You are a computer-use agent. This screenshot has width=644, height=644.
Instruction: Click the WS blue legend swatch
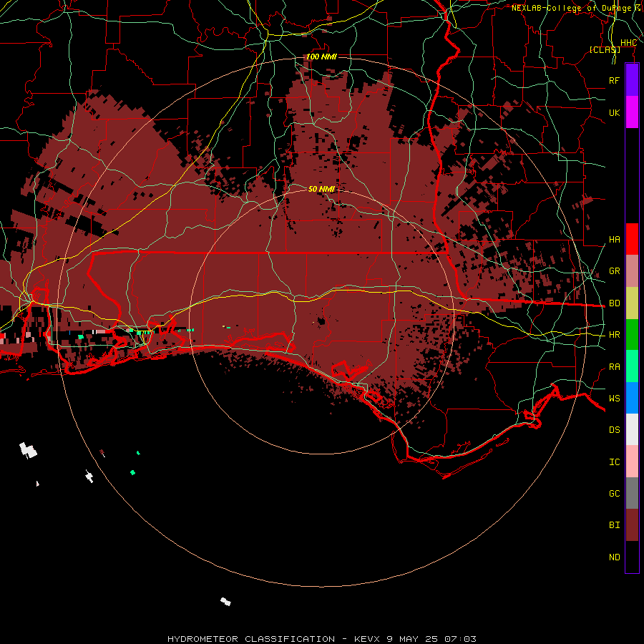point(632,398)
